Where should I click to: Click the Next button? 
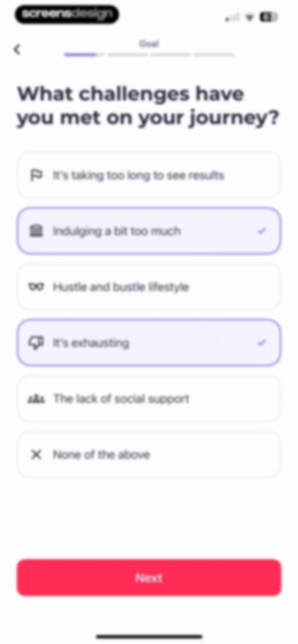[x=149, y=578]
